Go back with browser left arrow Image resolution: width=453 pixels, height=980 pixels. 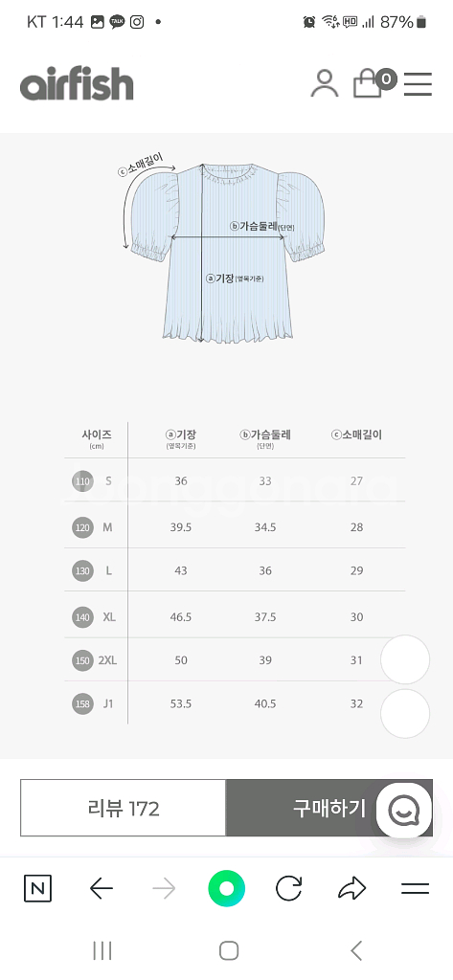101,888
